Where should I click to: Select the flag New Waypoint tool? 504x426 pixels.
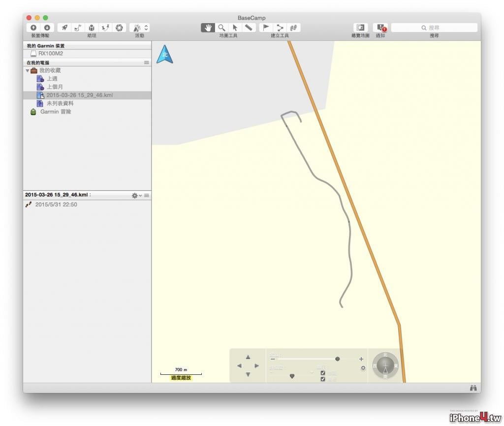[x=266, y=28]
